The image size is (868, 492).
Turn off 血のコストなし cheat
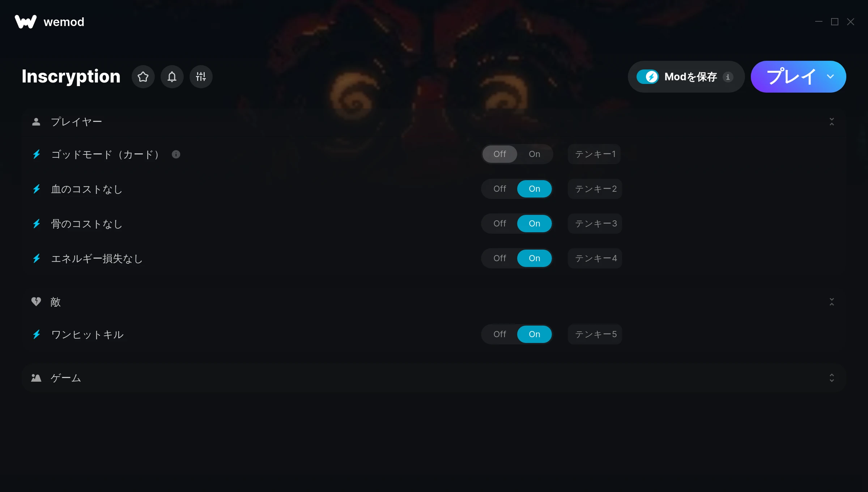[499, 189]
